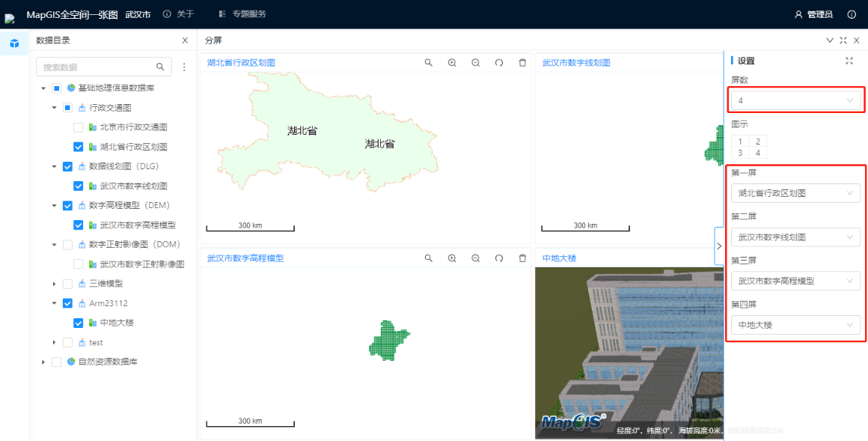Click the 武汉市 city label in header

pos(138,14)
